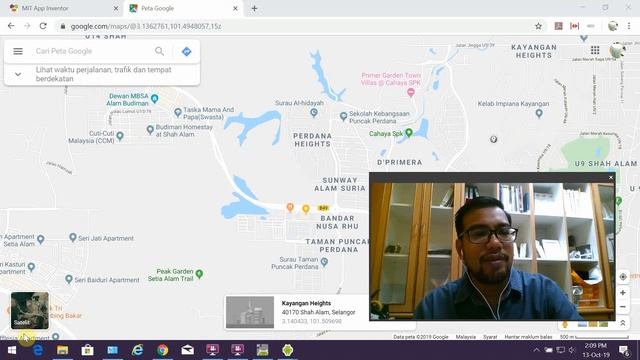Open the Chrome three-dot menu
This screenshot has width=640, height=360.
click(x=629, y=26)
